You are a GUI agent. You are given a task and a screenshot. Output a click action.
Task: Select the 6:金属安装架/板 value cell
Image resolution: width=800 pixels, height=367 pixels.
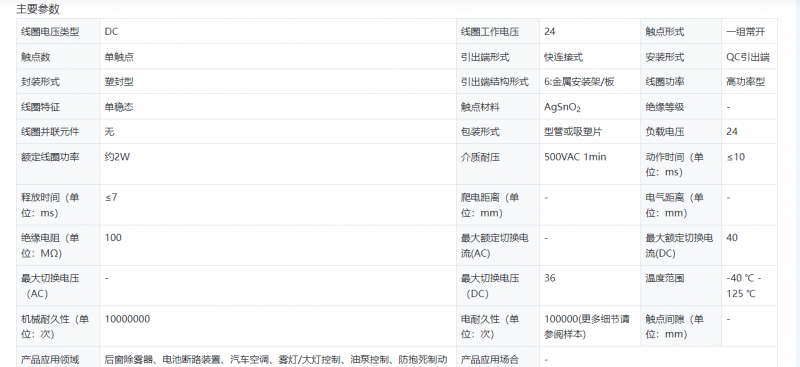click(590, 82)
